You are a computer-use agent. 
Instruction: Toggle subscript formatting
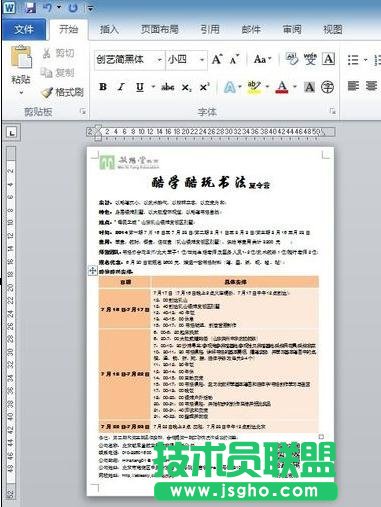point(187,87)
